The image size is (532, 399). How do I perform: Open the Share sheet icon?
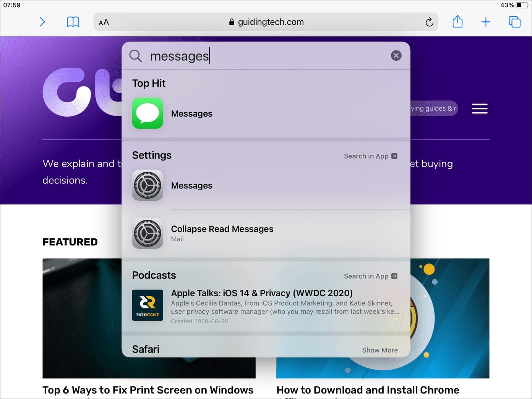tap(457, 22)
